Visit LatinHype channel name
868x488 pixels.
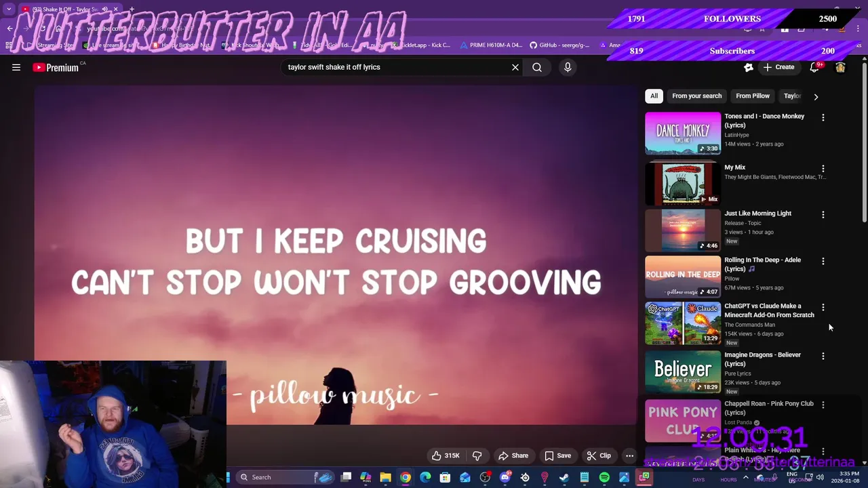(736, 135)
